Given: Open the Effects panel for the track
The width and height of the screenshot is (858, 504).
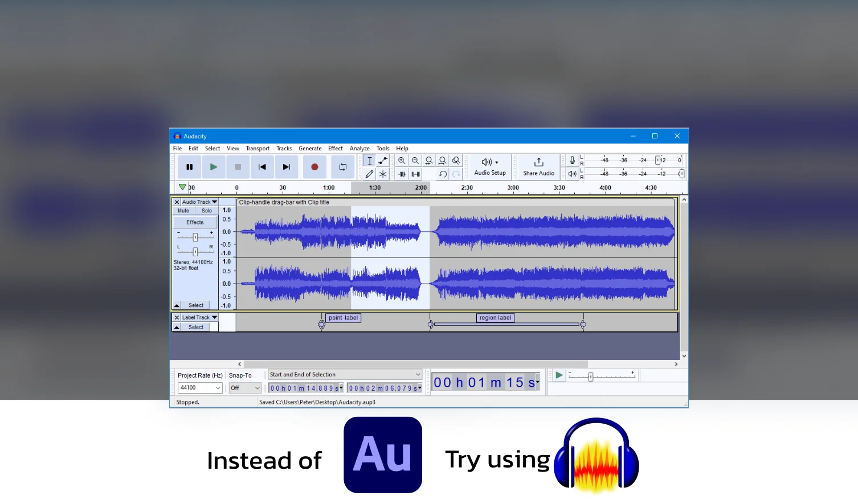Looking at the screenshot, I should pyautogui.click(x=195, y=222).
